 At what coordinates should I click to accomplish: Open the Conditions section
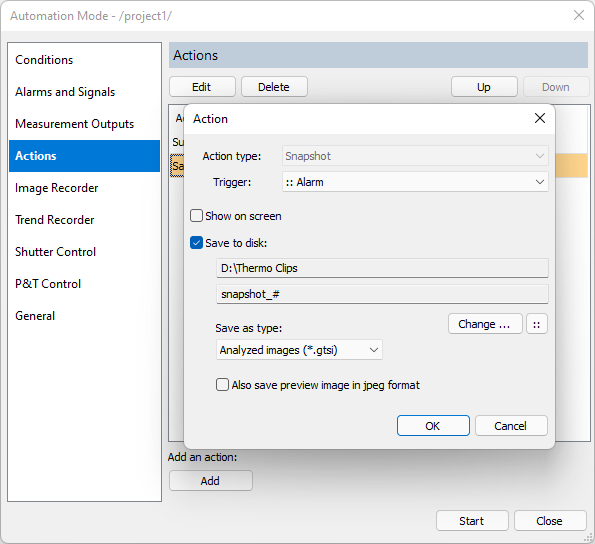84,60
